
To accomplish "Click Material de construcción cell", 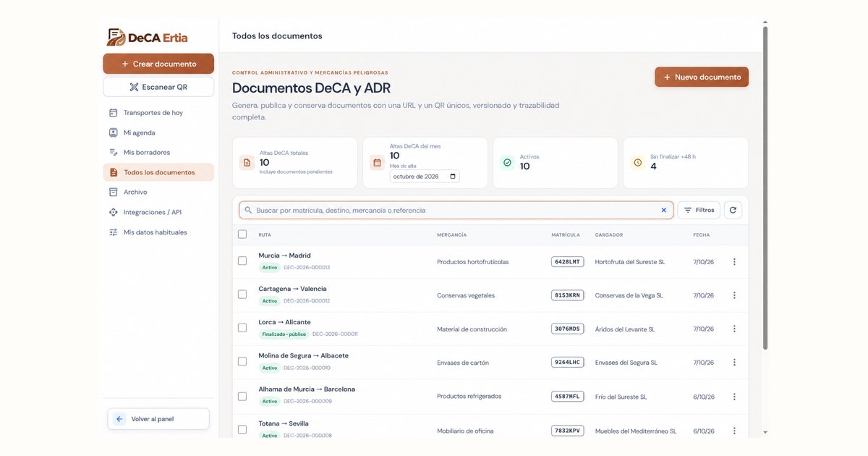I will tap(472, 329).
